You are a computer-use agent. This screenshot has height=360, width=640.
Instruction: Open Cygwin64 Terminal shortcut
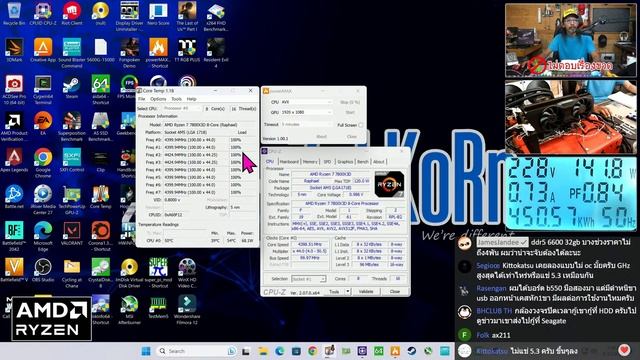(43, 90)
